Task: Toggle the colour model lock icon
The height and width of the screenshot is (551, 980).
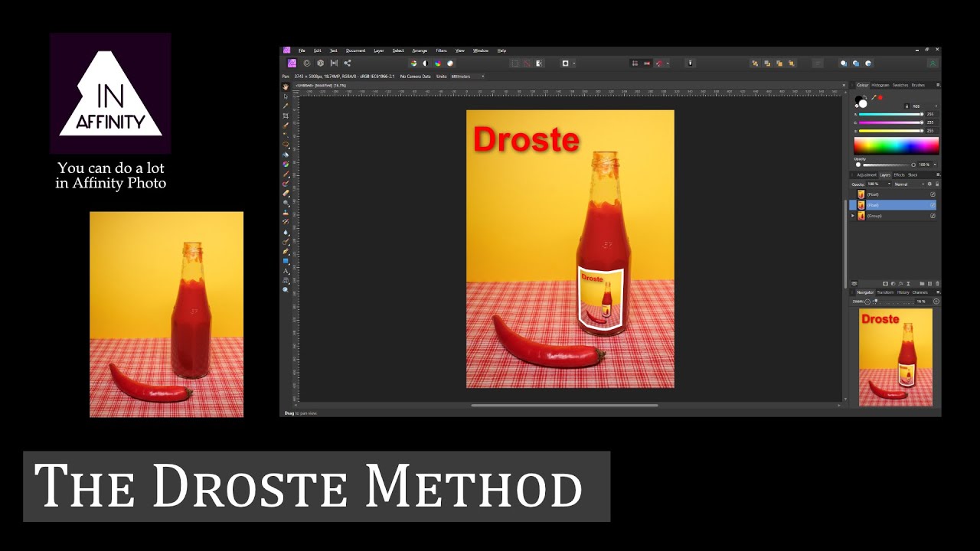Action: click(907, 106)
